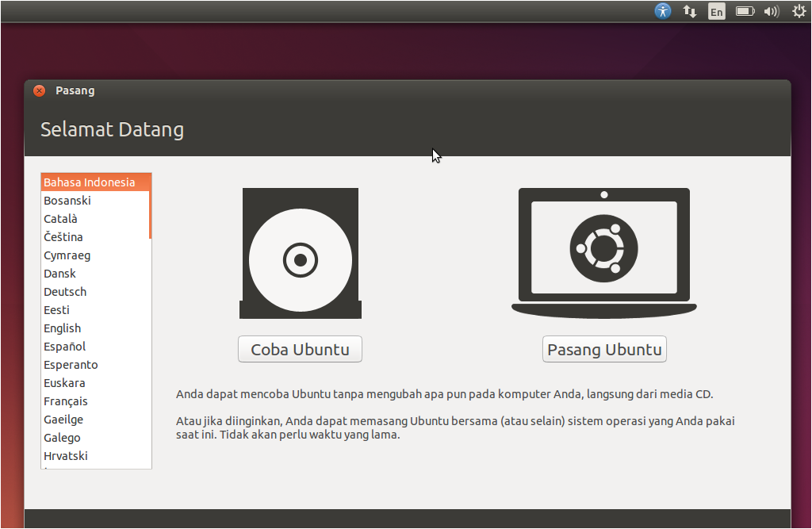Image resolution: width=812 pixels, height=529 pixels.
Task: Select Eesti language
Action: pos(95,310)
